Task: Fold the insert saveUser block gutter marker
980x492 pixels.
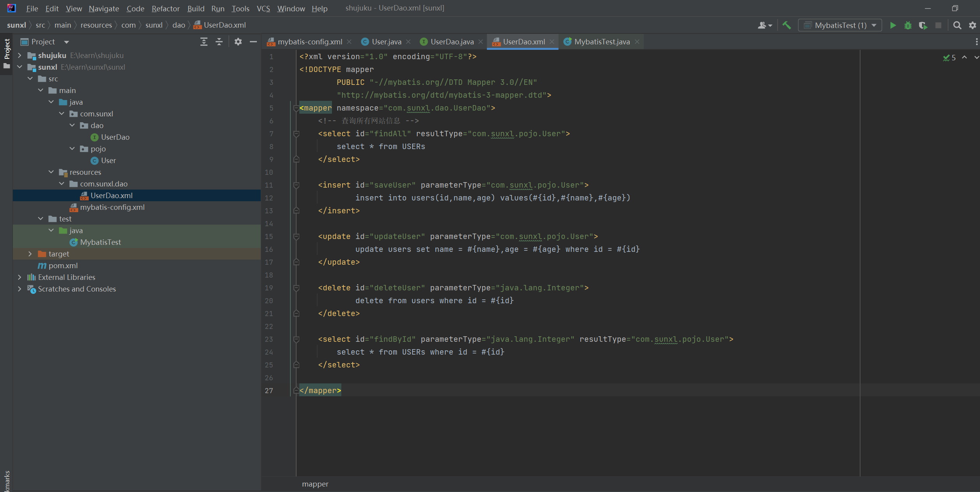Action: [x=296, y=185]
